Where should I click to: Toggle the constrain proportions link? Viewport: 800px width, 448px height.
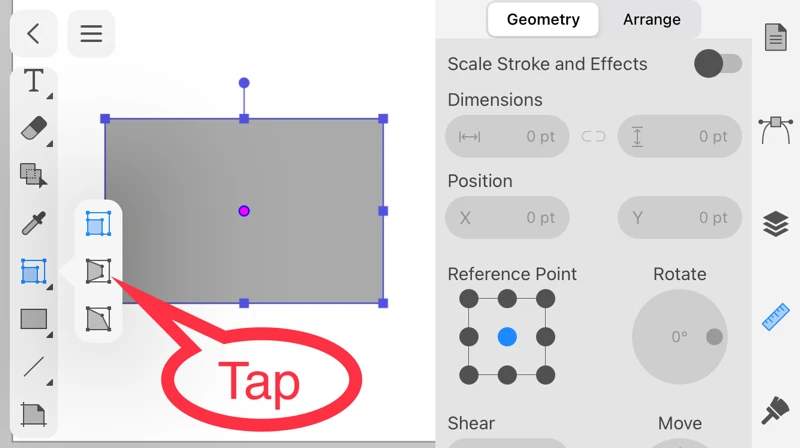pos(593,136)
